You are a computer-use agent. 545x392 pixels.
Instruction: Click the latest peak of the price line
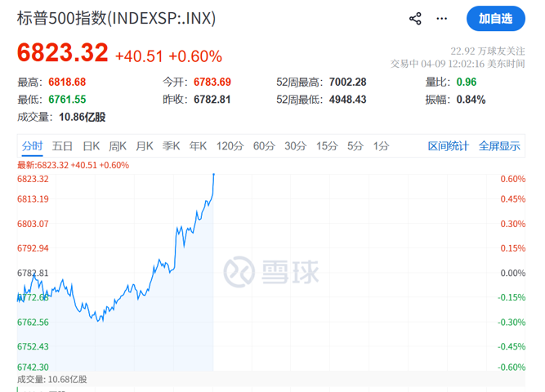tap(213, 174)
